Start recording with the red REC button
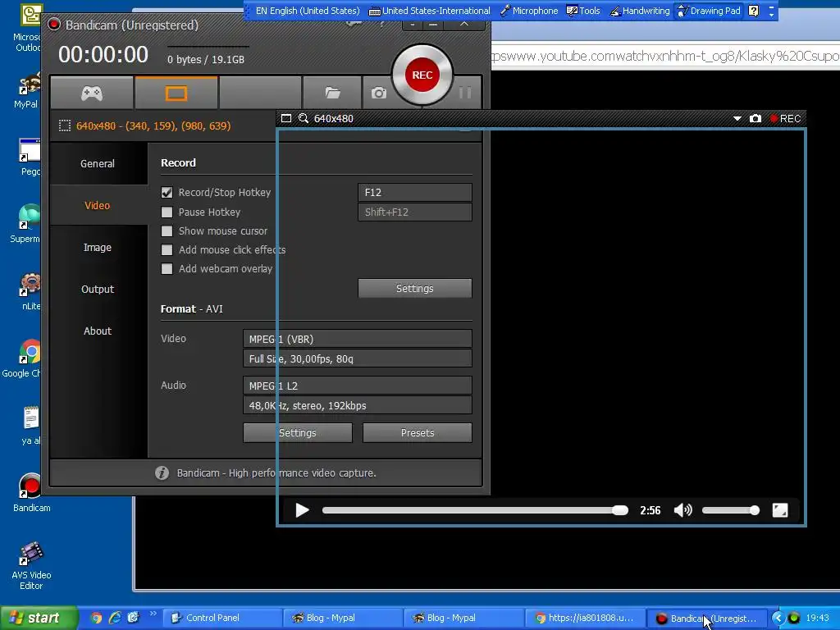Screen dimensions: 840x630 (422, 75)
